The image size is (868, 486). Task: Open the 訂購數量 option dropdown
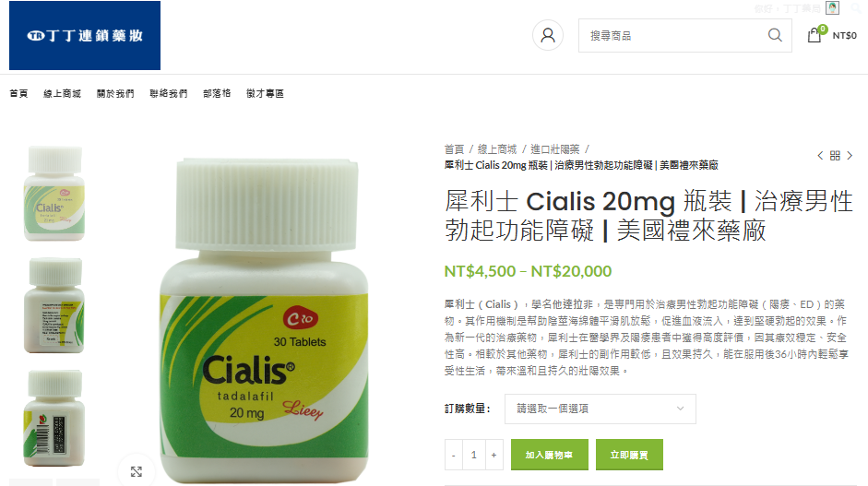pos(600,409)
